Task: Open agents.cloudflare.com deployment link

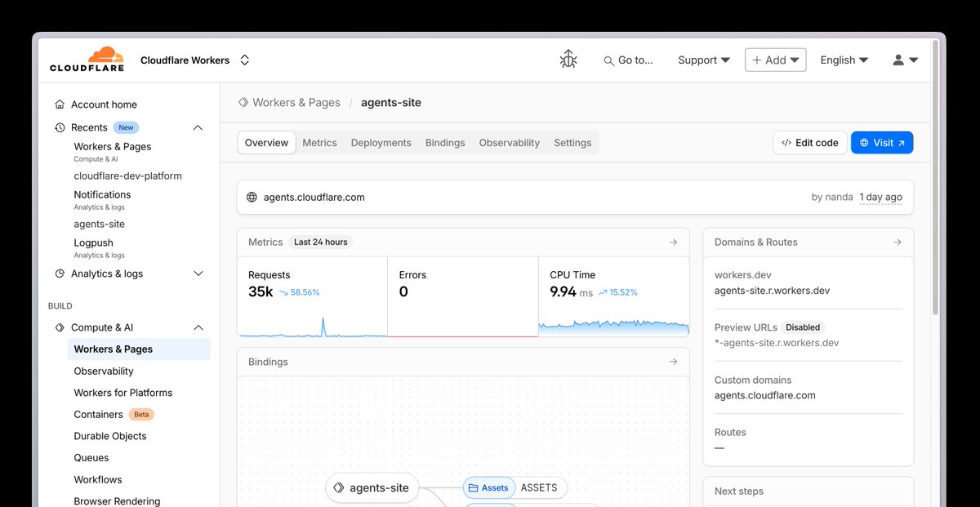Action: [x=314, y=197]
